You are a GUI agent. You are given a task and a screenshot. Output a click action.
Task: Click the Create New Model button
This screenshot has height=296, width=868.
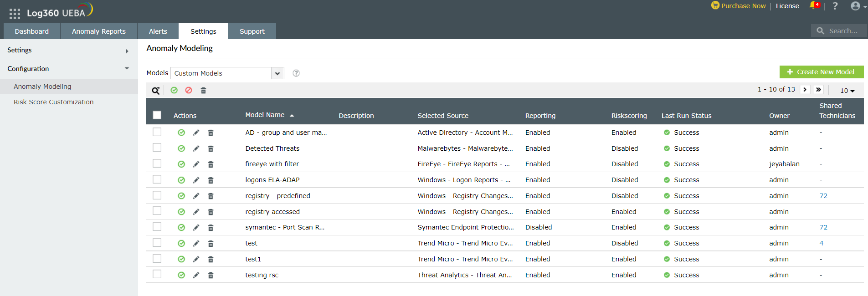[821, 72]
